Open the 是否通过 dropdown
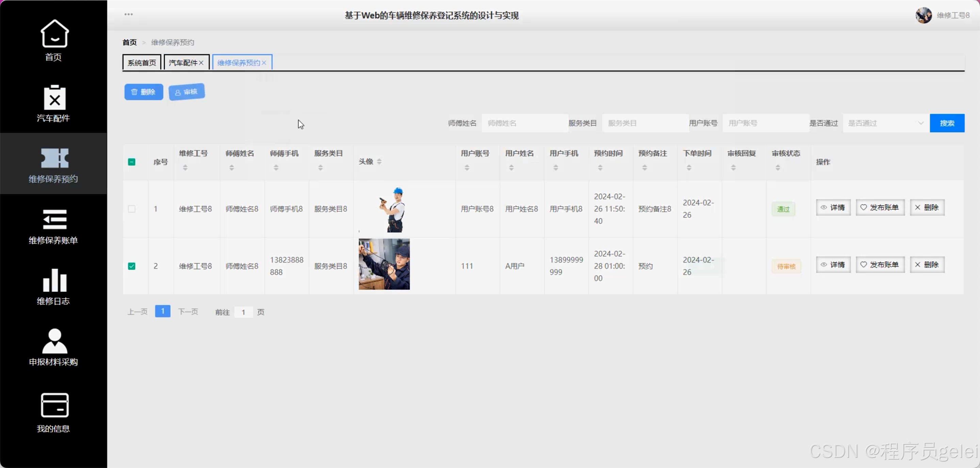 (885, 123)
